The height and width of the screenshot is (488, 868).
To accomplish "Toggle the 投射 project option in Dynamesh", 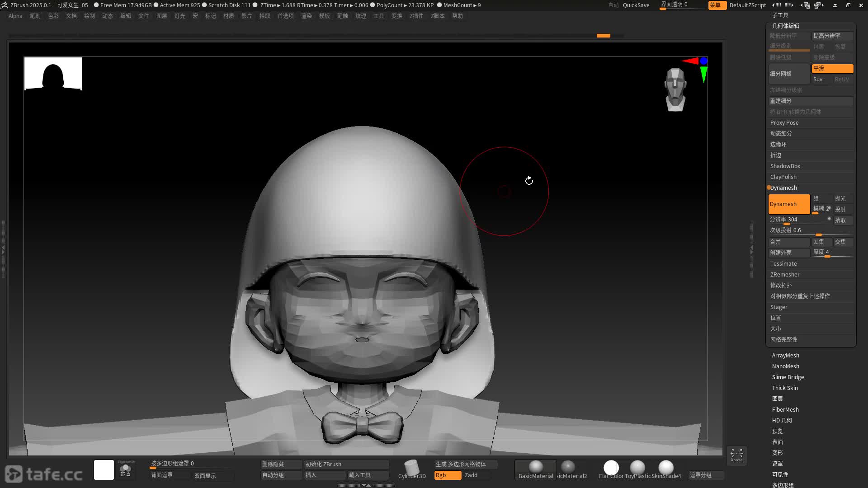I will pos(843,210).
